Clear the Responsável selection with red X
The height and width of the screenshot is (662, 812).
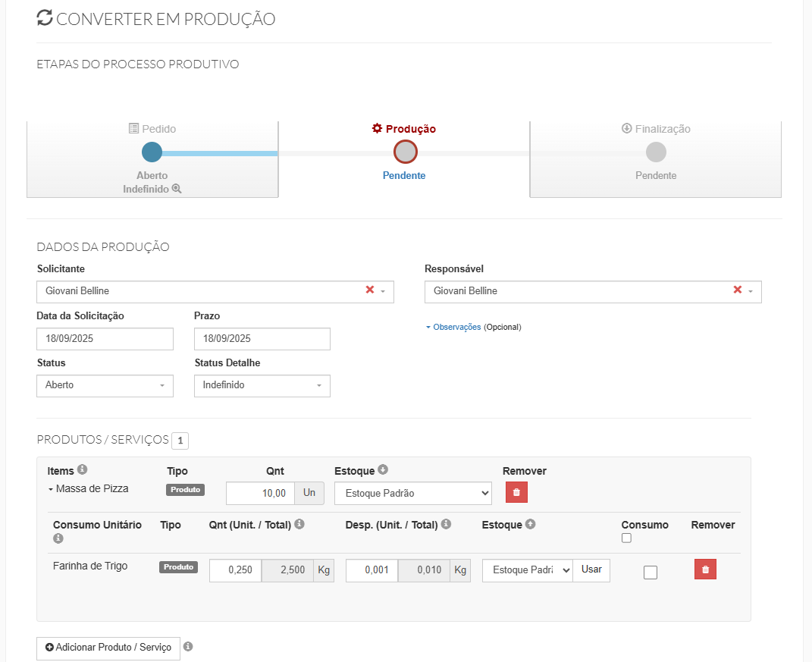point(738,290)
